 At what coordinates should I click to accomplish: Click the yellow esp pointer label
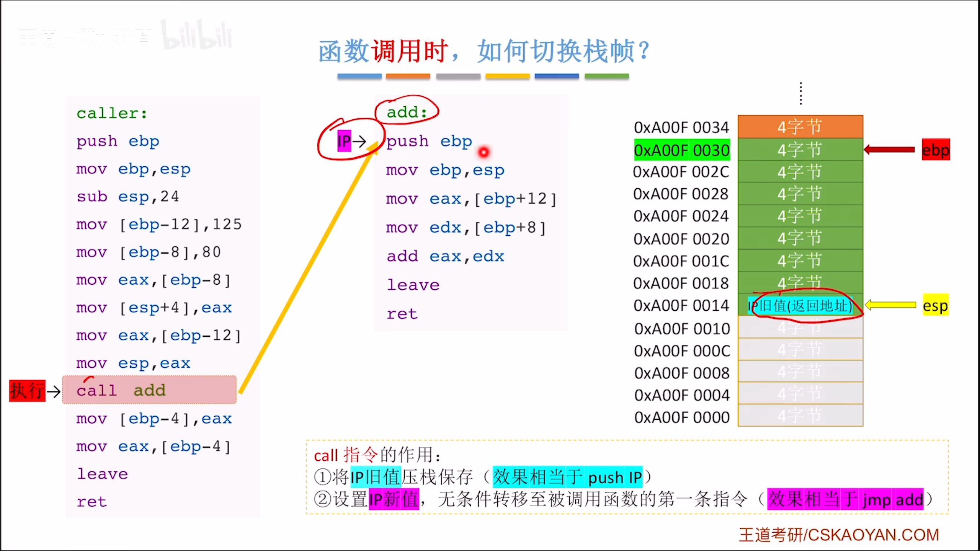[935, 305]
